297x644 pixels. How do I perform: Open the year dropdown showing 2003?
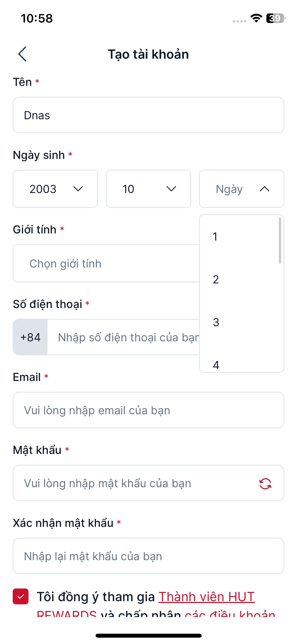click(x=55, y=189)
